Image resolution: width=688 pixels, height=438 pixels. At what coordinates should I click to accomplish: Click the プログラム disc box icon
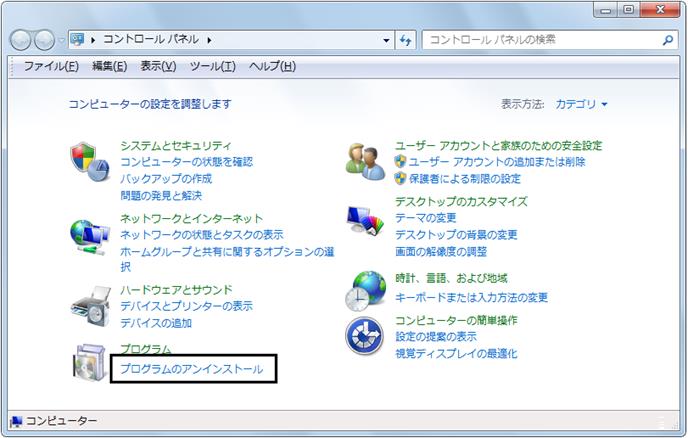[90, 363]
